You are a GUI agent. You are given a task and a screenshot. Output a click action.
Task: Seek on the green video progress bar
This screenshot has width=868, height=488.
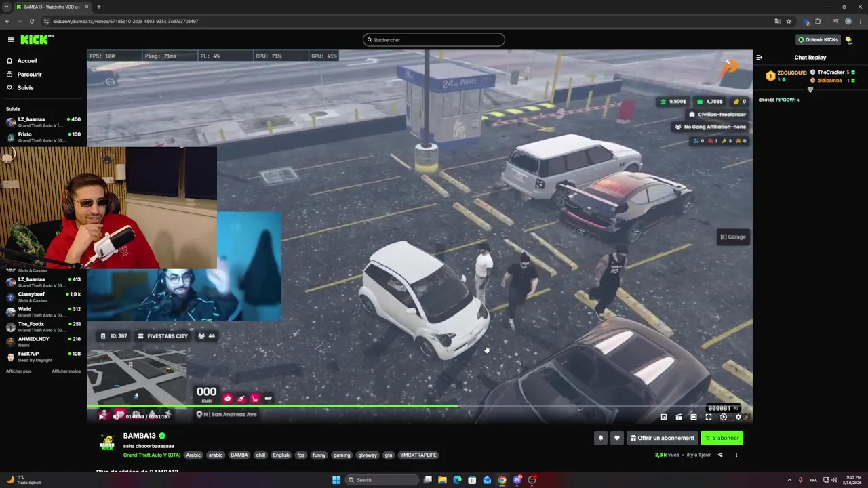click(x=419, y=407)
